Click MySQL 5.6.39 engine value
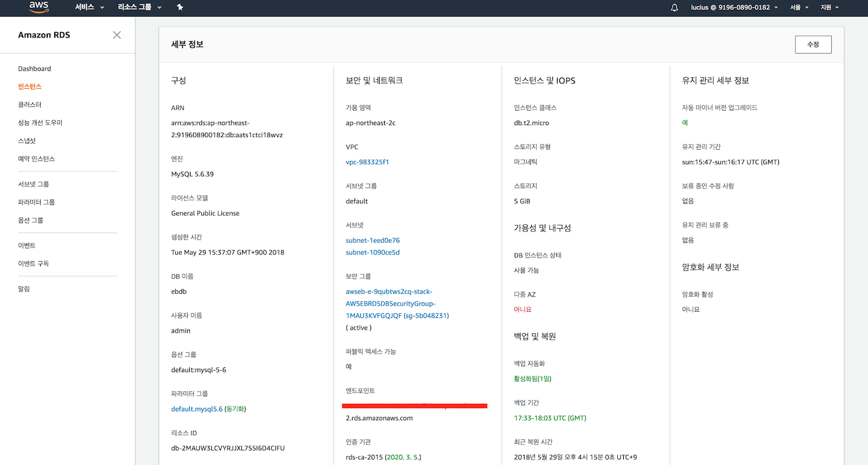868x465 pixels. pyautogui.click(x=193, y=175)
